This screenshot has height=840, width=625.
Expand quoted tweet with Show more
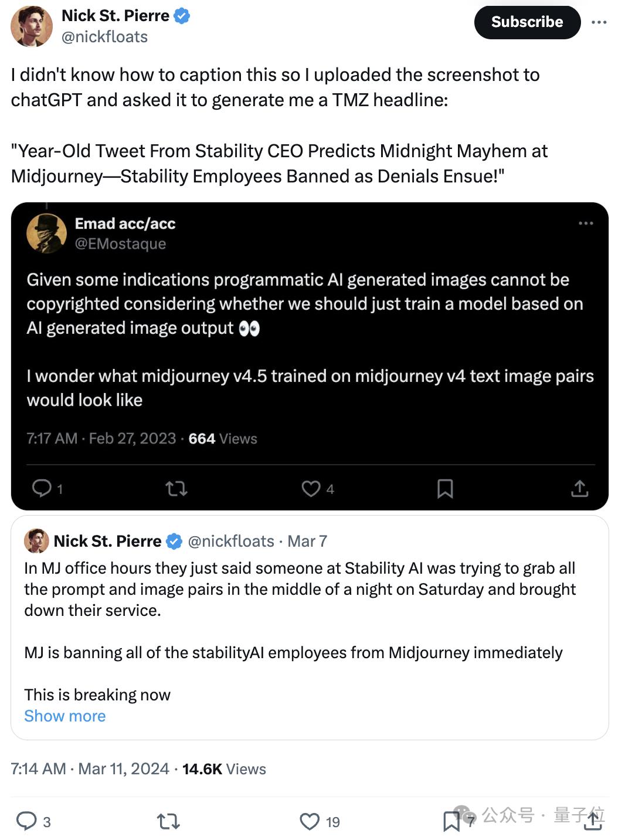coord(65,716)
